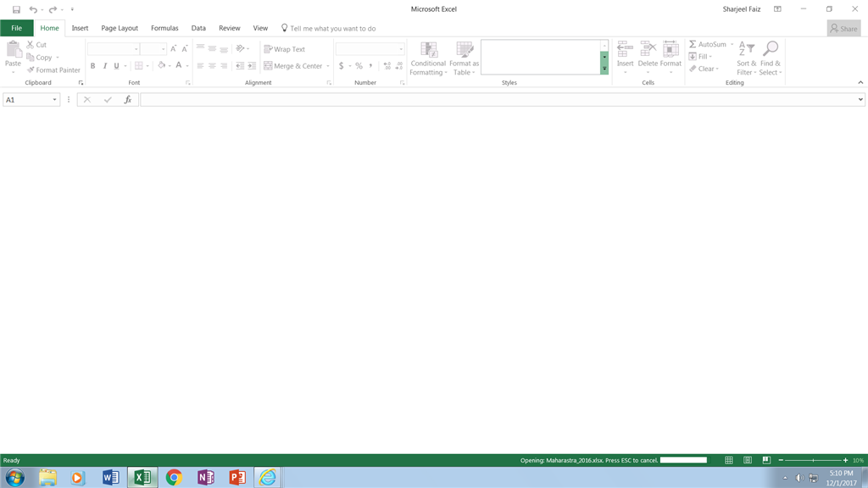Click Format cells icon in Cells group

point(670,48)
